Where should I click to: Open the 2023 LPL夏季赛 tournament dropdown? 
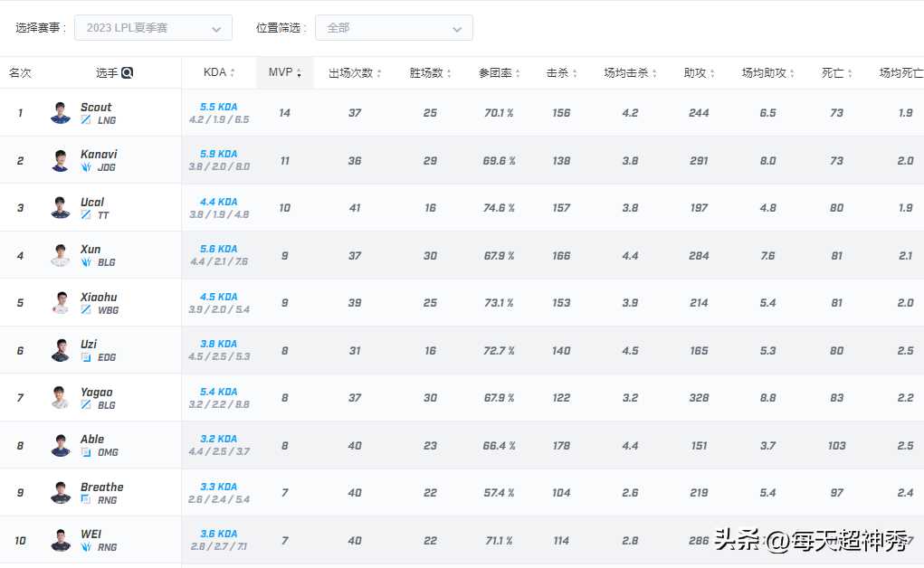pos(153,28)
